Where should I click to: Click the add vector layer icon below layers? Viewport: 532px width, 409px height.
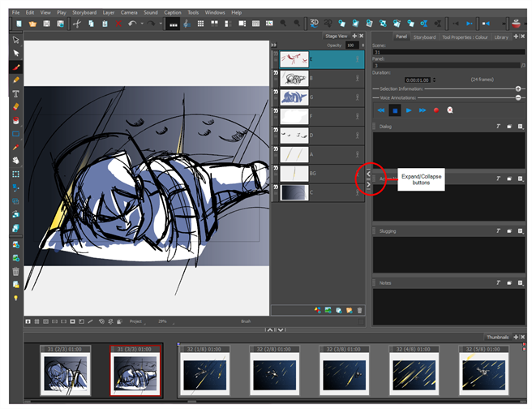click(318, 310)
